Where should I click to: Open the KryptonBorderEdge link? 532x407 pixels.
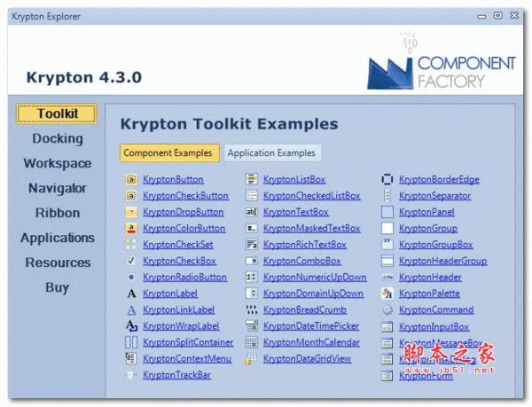tap(440, 179)
